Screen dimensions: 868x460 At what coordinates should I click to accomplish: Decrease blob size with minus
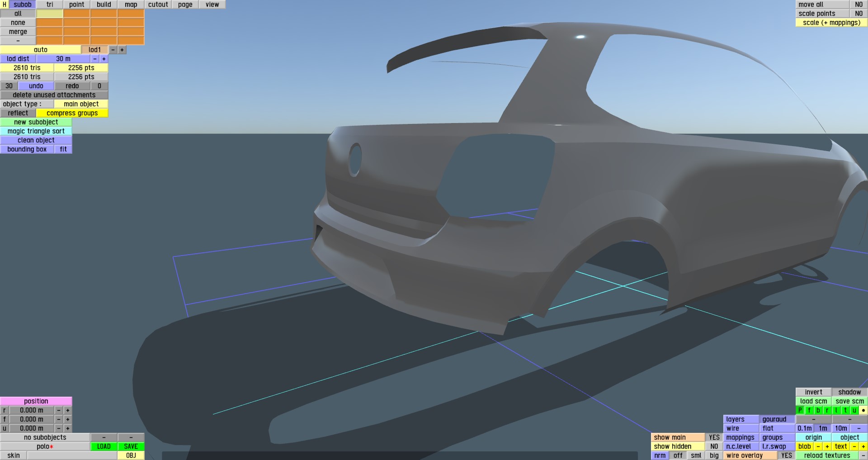coord(818,446)
